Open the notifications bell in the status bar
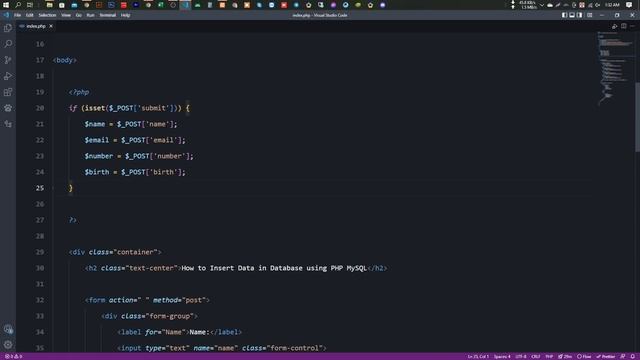The image size is (640, 360). (633, 357)
